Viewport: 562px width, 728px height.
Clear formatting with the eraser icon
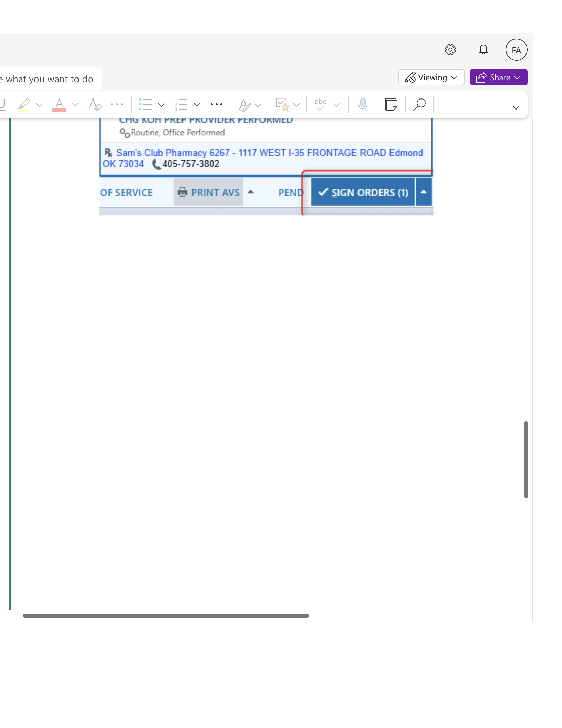coord(95,104)
